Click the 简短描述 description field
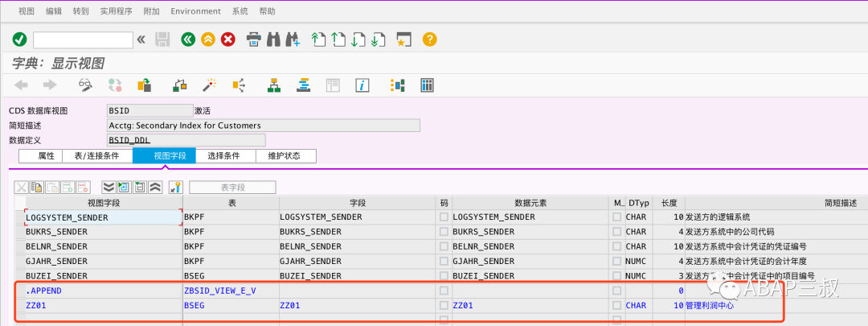This screenshot has height=326, width=868. point(264,126)
